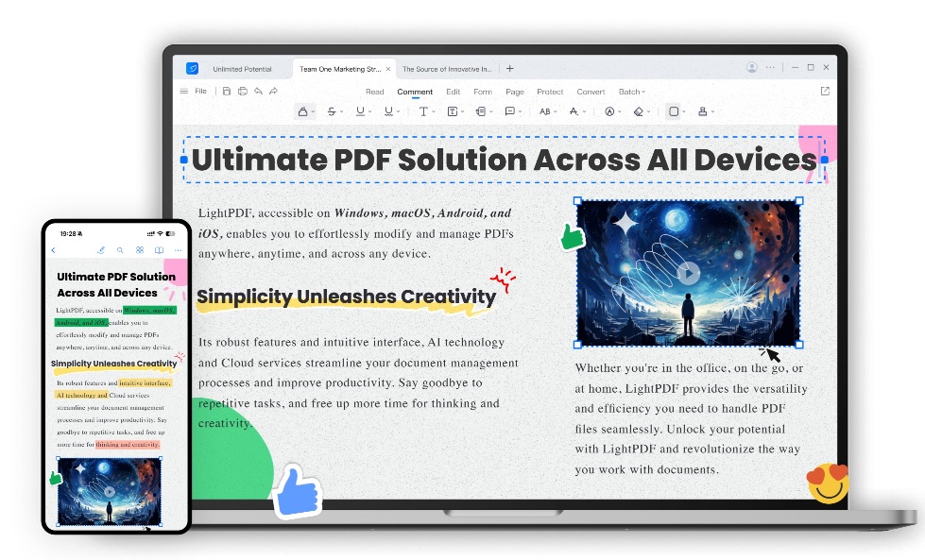Select the AB text tool

pyautogui.click(x=544, y=111)
